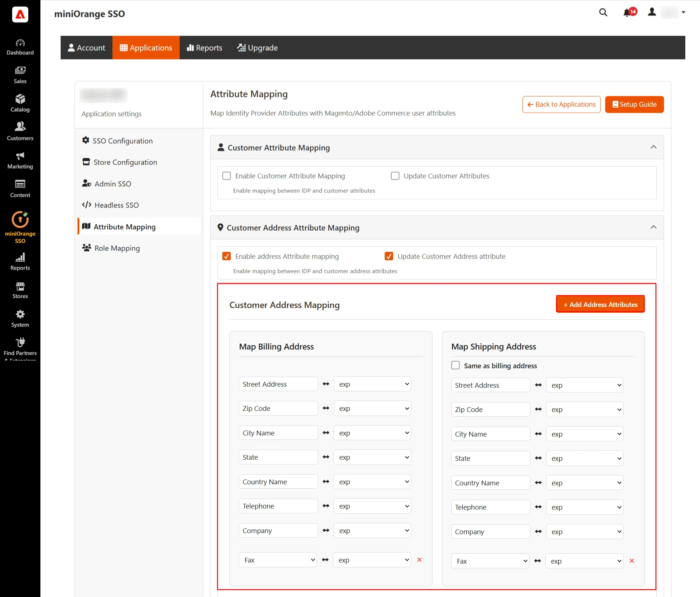Remove shipping Fax attribute row
700x597 pixels.
[632, 561]
